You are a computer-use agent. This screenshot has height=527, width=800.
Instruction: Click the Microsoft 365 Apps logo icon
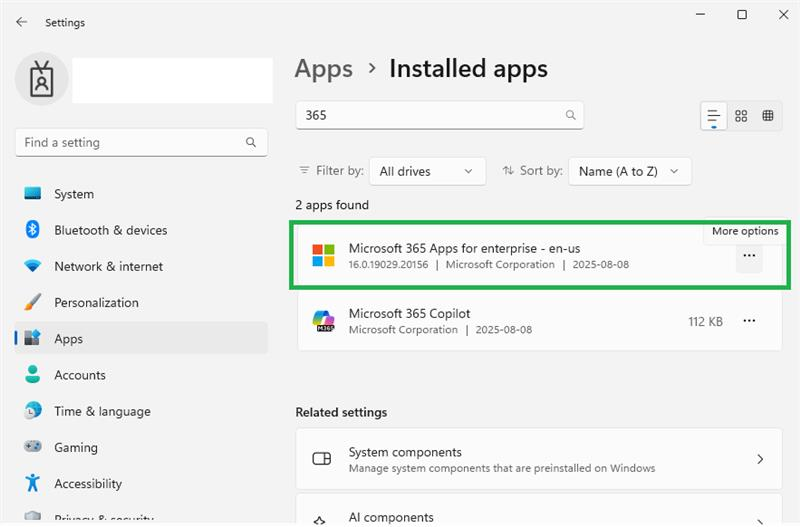323,255
